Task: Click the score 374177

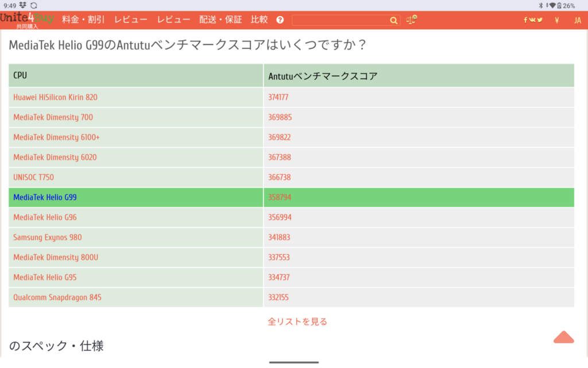Action: click(278, 97)
